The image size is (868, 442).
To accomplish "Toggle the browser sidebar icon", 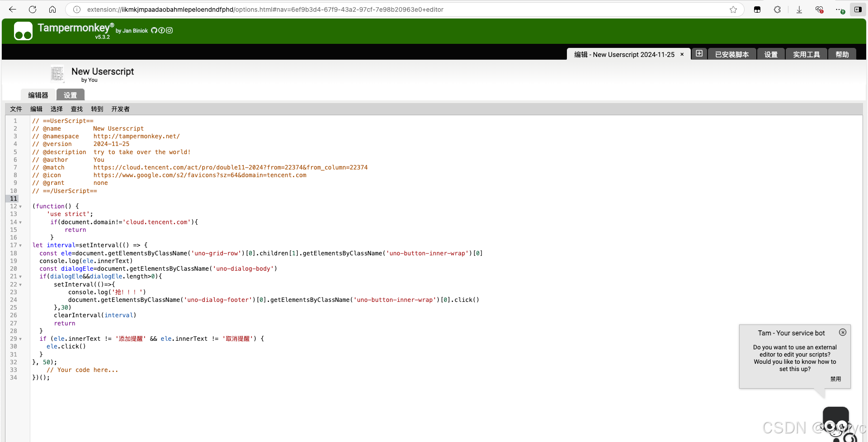I will [858, 9].
